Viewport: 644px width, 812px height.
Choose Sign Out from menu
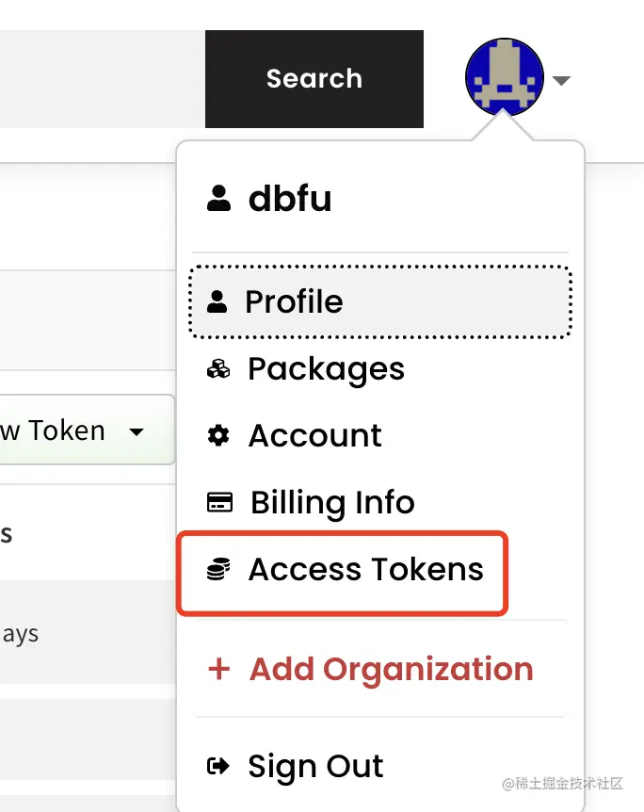(380, 767)
